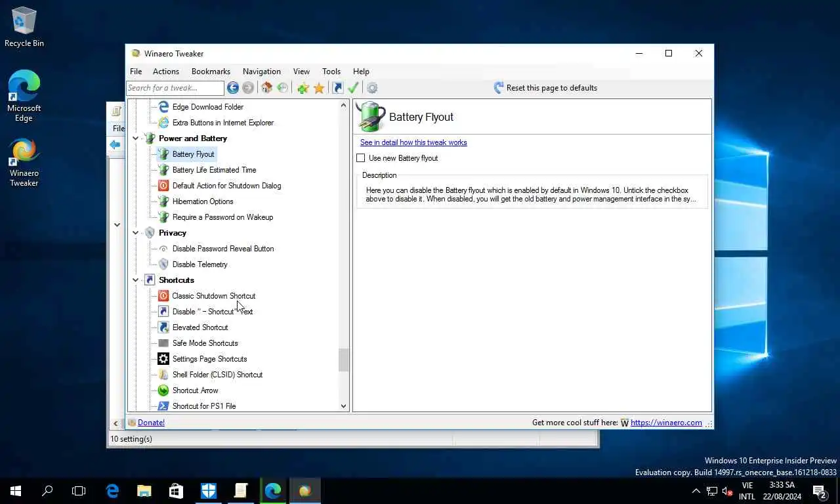Click the Safe Mode Shortcuts icon
The image size is (840, 504).
(163, 343)
